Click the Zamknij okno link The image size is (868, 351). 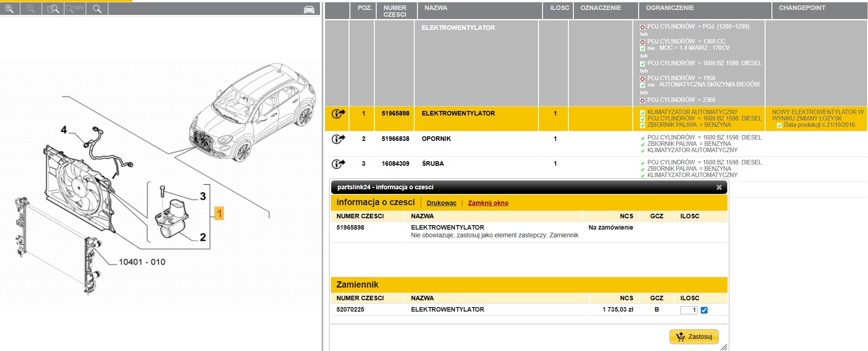(488, 203)
